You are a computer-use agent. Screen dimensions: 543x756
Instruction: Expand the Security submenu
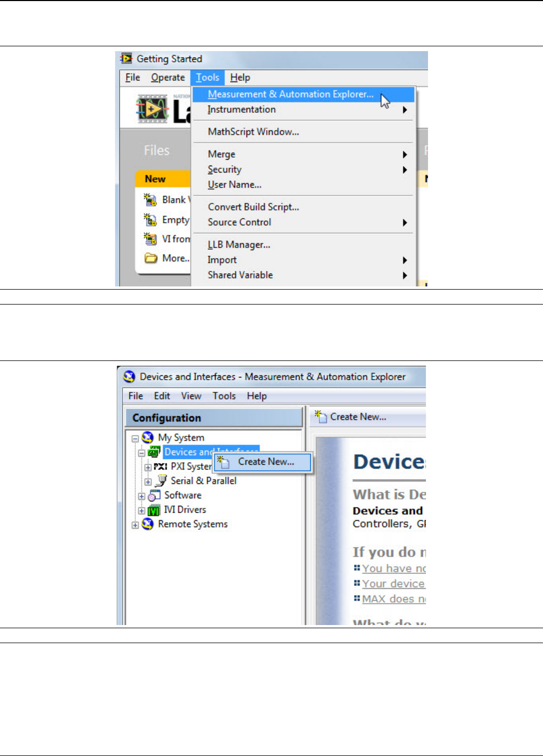(x=303, y=170)
